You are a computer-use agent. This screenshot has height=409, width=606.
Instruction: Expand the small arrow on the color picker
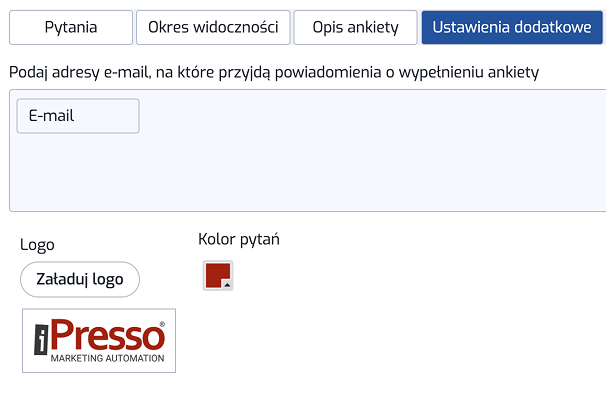click(x=227, y=285)
